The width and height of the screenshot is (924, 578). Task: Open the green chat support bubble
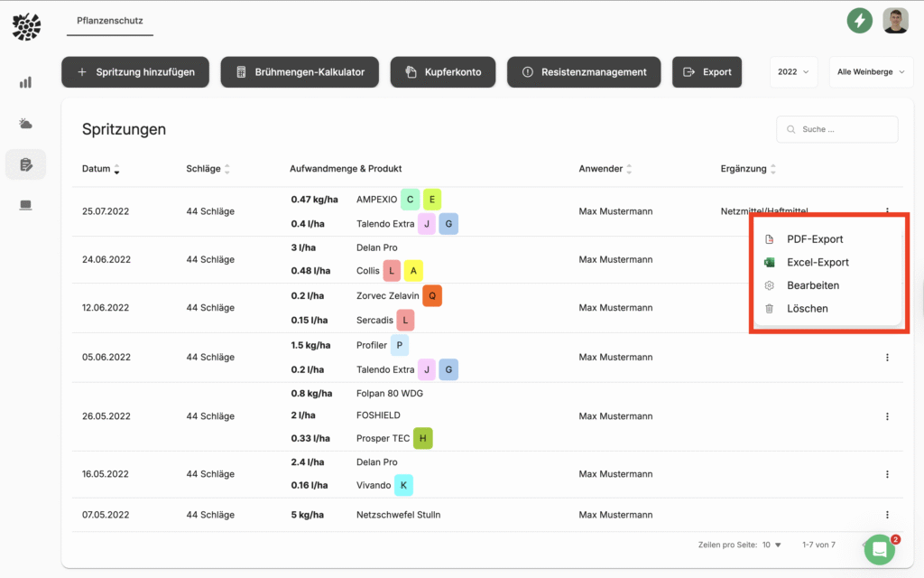tap(879, 549)
